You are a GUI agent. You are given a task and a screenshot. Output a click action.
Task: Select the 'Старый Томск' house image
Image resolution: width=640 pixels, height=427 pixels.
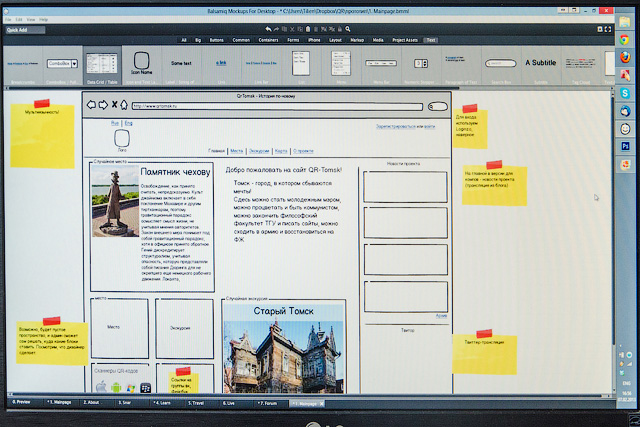click(x=284, y=355)
